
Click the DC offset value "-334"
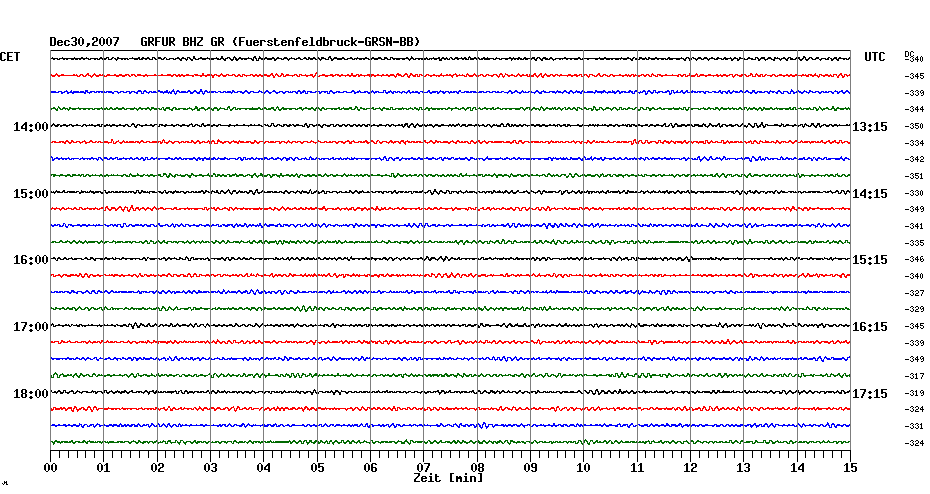point(914,144)
